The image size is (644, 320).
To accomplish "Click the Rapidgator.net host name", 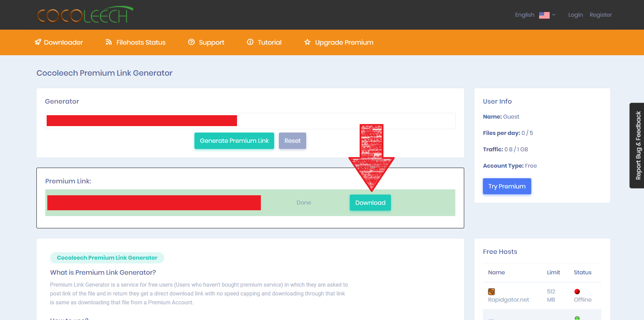I will coord(508,300).
